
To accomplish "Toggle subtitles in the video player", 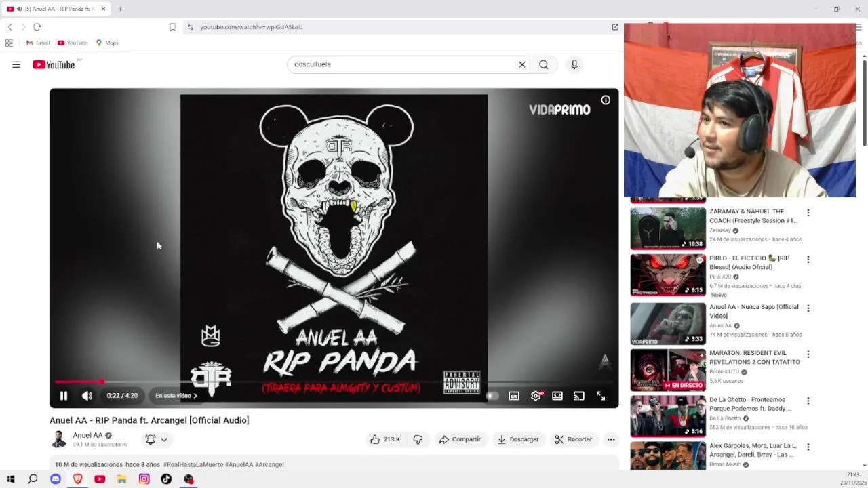I will tap(514, 396).
